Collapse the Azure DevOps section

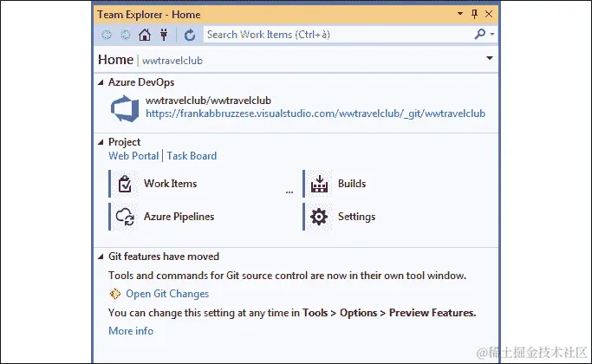click(x=101, y=82)
